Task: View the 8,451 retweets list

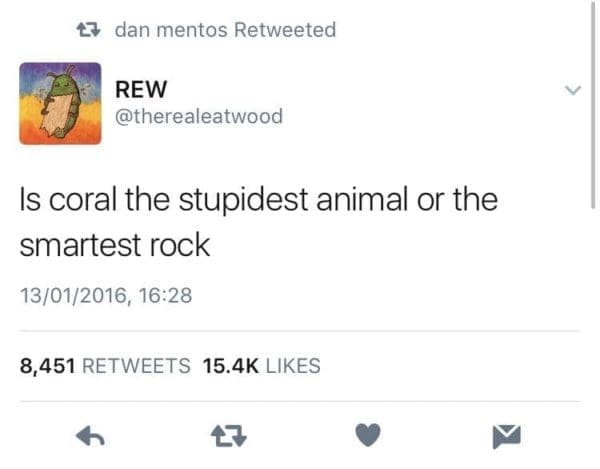Action: click(105, 365)
